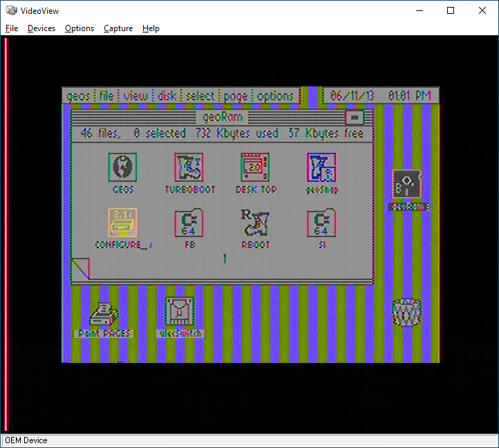Click the Paint PAGES printer icon
499x448 pixels.
104,314
